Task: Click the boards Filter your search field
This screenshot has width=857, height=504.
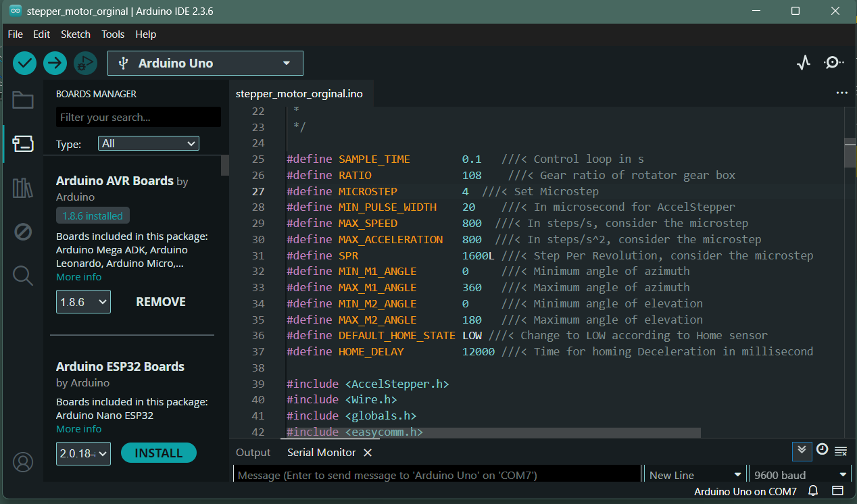Action: pos(139,117)
